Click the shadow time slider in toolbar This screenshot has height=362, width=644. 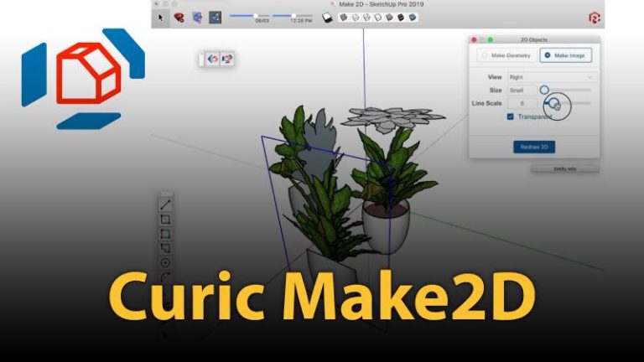point(294,15)
